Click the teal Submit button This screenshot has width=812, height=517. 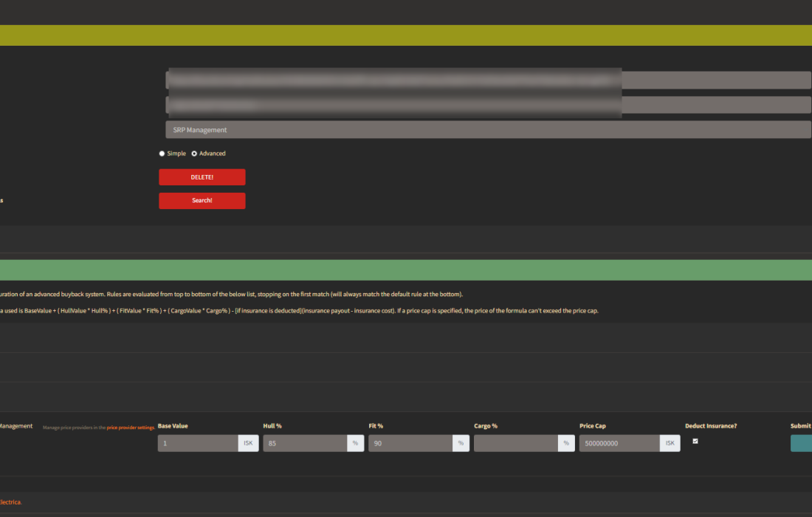point(801,443)
